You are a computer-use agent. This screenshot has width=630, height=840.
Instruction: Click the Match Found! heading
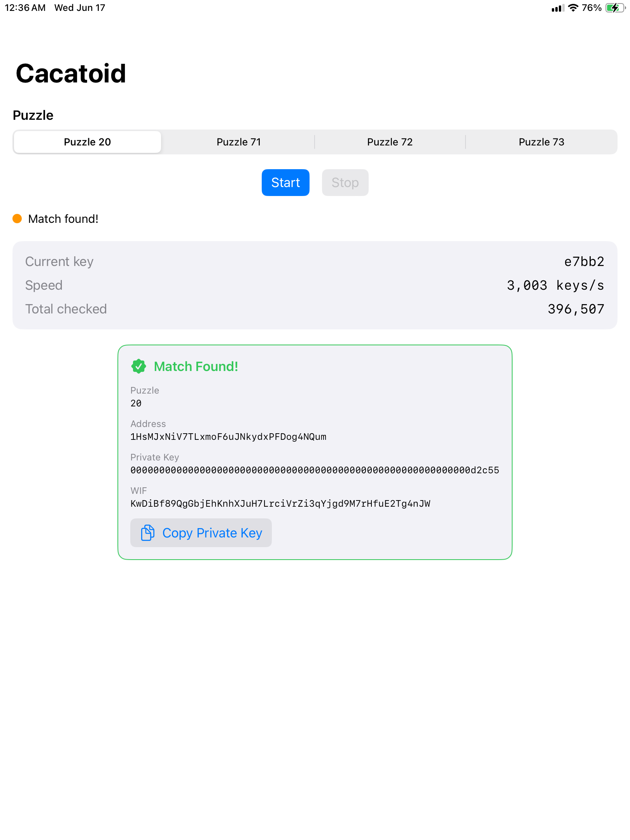tap(196, 366)
